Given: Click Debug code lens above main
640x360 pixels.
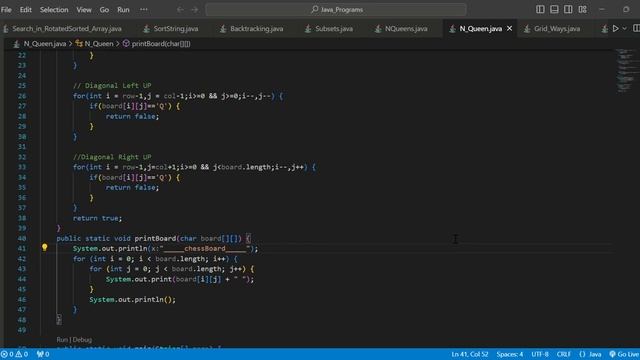Looking at the screenshot, I should tap(82, 340).
